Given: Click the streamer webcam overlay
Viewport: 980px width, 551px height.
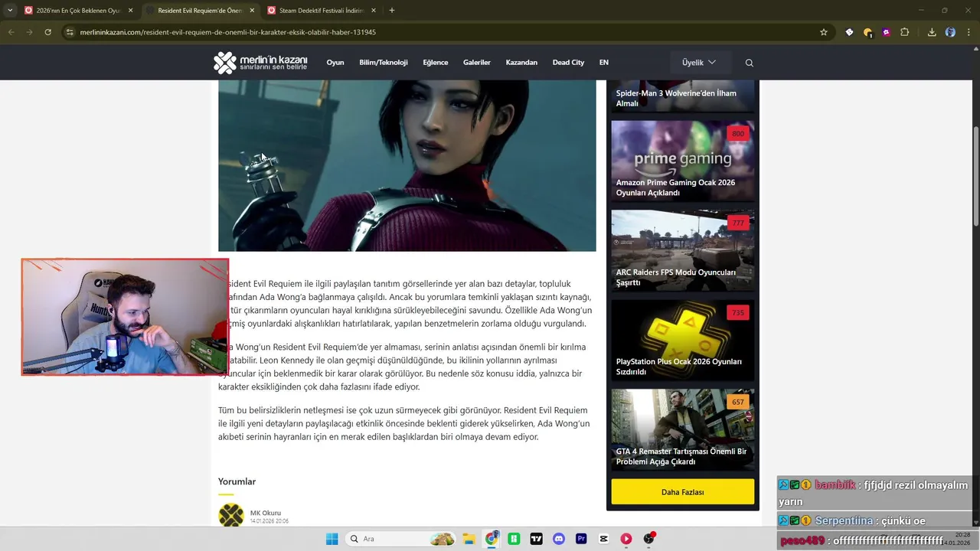Looking at the screenshot, I should [x=125, y=317].
